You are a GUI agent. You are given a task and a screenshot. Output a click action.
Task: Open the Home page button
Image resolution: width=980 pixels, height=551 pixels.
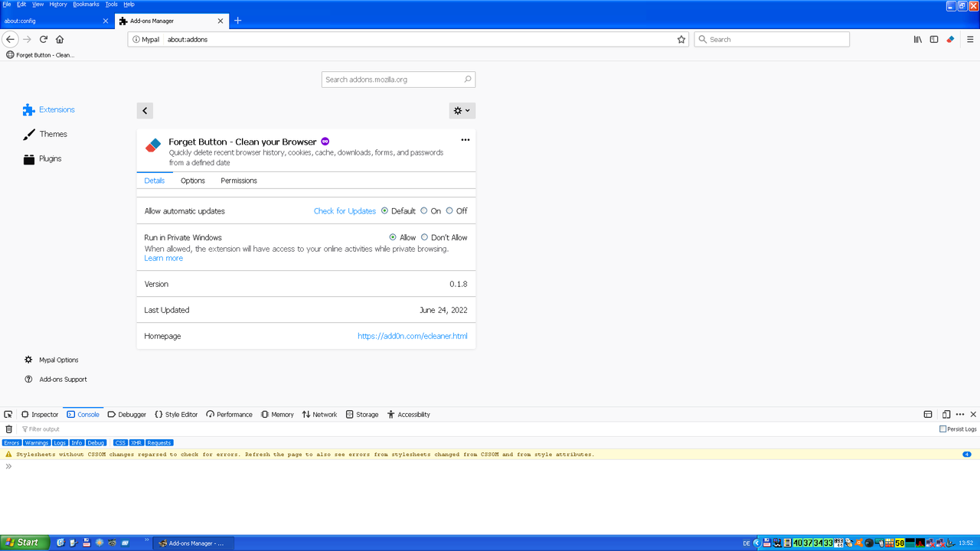tap(60, 39)
